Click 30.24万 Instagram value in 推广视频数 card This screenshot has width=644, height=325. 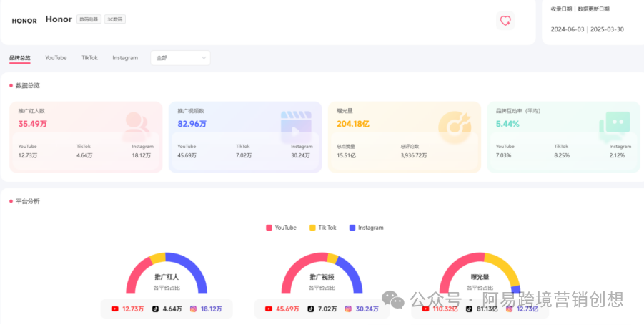[301, 156]
